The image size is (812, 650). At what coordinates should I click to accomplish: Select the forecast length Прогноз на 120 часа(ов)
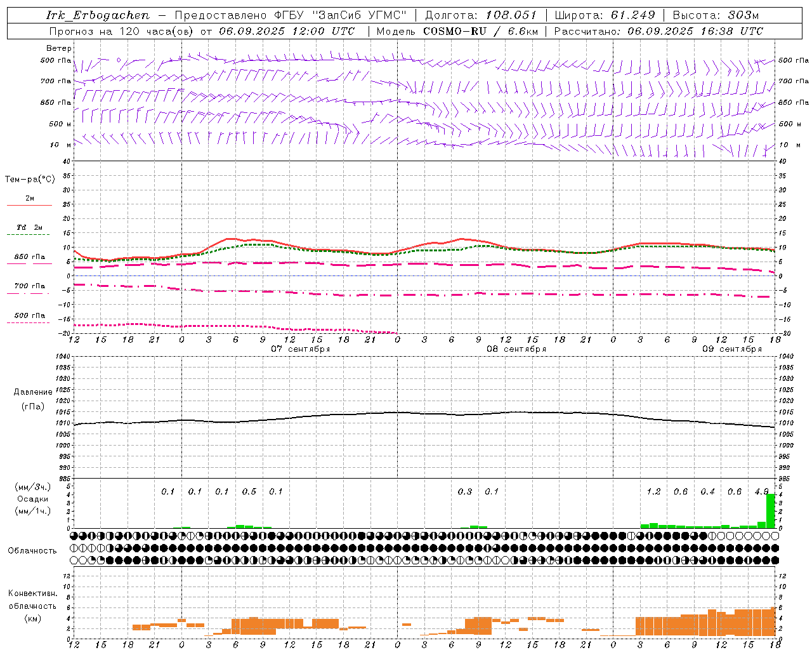point(122,31)
